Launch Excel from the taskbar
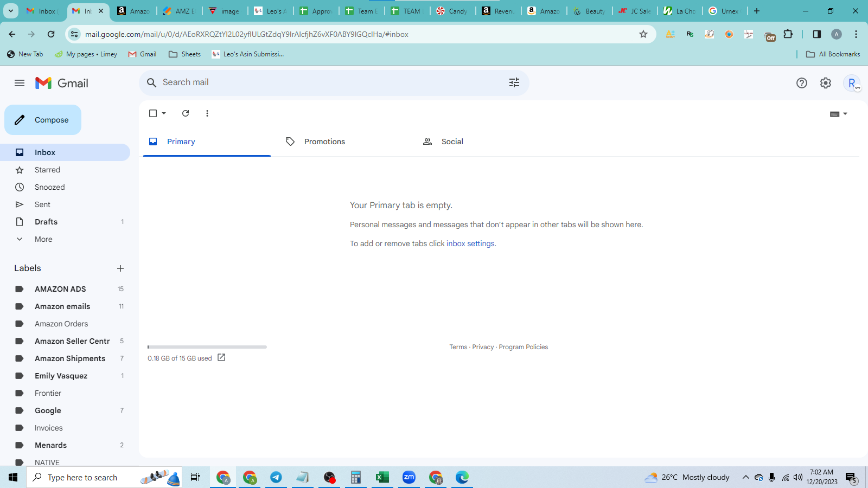 [382, 477]
